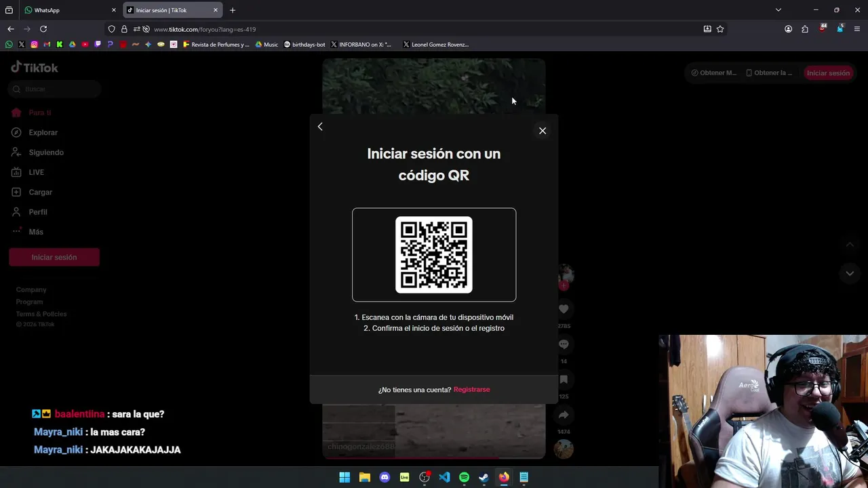This screenshot has width=868, height=488.
Task: Show site info via the padlock icon
Action: click(124, 29)
